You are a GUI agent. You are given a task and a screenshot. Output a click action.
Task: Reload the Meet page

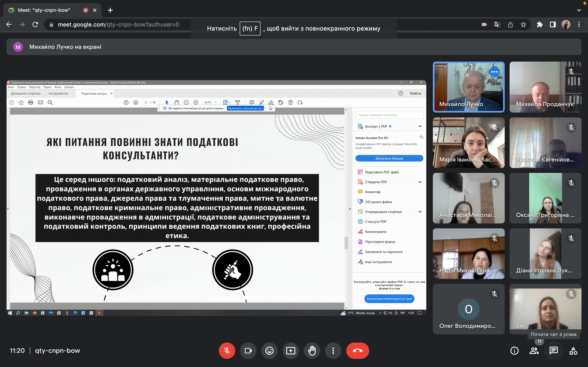[35, 24]
